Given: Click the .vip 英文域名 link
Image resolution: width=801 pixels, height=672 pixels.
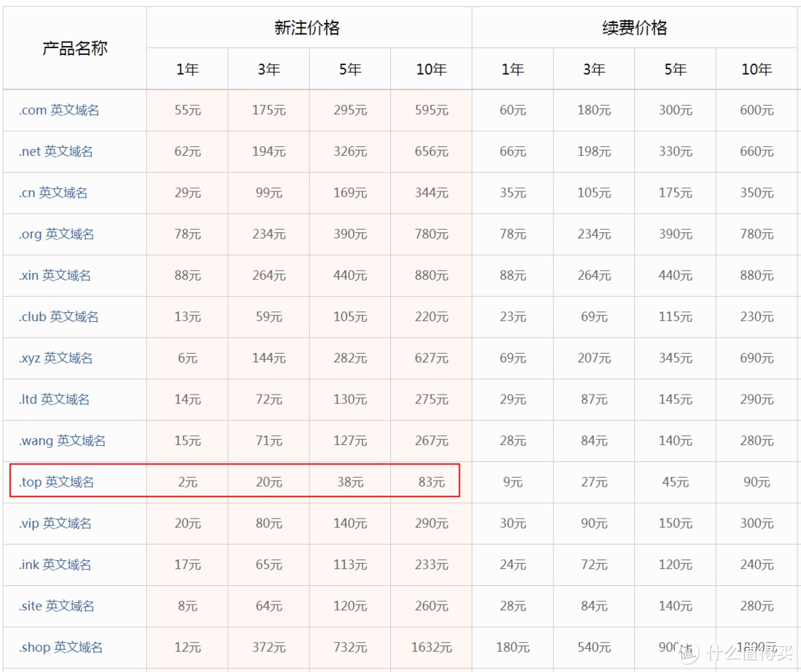Looking at the screenshot, I should (x=56, y=524).
